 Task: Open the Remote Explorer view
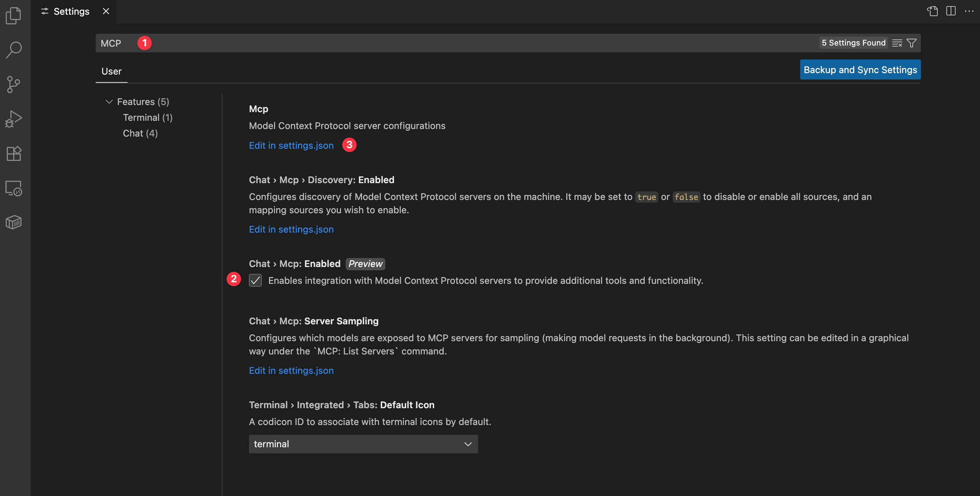pos(14,188)
